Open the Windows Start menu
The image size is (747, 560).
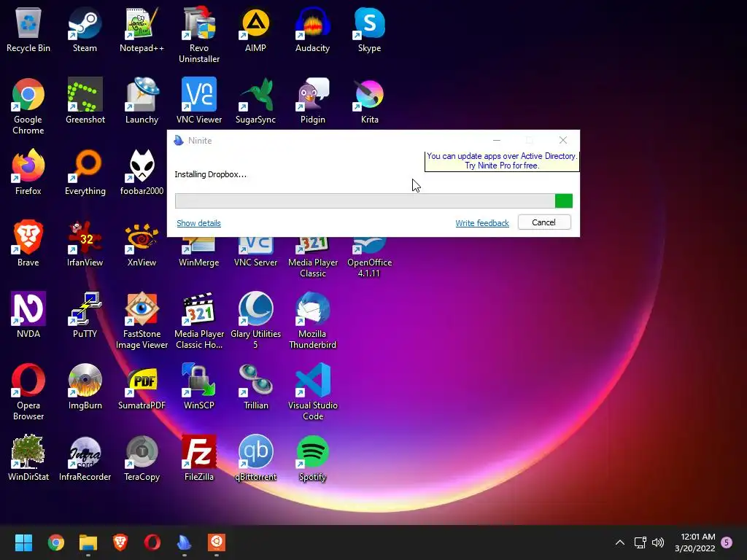[x=23, y=542]
